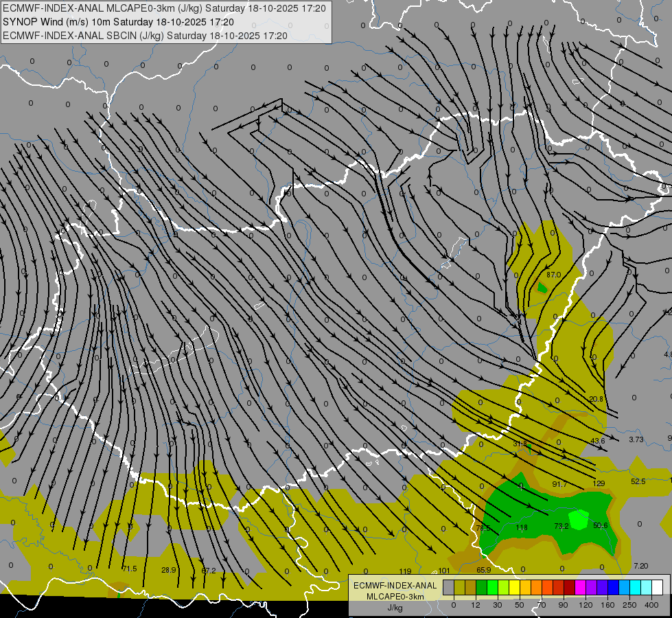Click the 78.5 station value

483,528
